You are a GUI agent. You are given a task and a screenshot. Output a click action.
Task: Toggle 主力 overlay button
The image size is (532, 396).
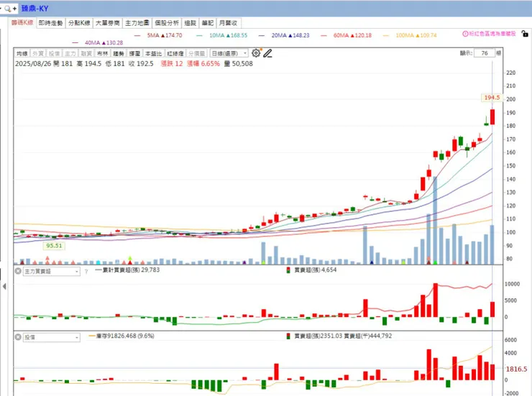point(70,54)
